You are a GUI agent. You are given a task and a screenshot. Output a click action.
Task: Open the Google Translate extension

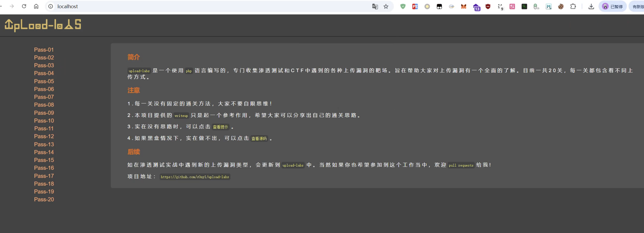(375, 6)
